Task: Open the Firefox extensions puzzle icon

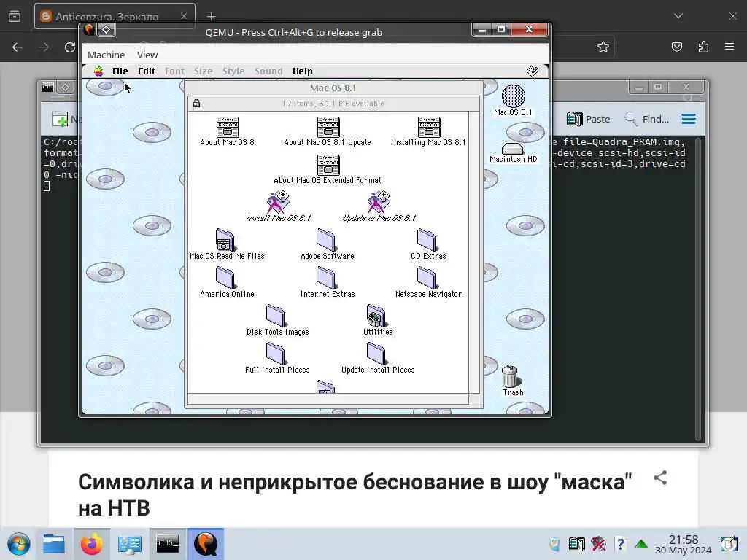Action: 703,47
